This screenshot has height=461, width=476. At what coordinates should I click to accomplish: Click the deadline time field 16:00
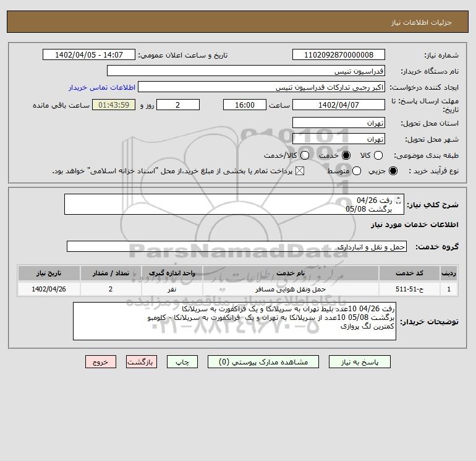pos(245,105)
